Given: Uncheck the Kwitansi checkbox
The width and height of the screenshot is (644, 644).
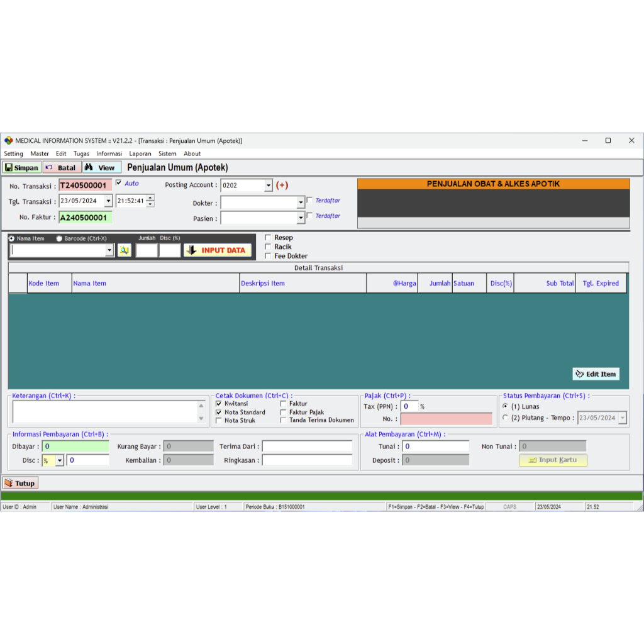Looking at the screenshot, I should click(218, 403).
